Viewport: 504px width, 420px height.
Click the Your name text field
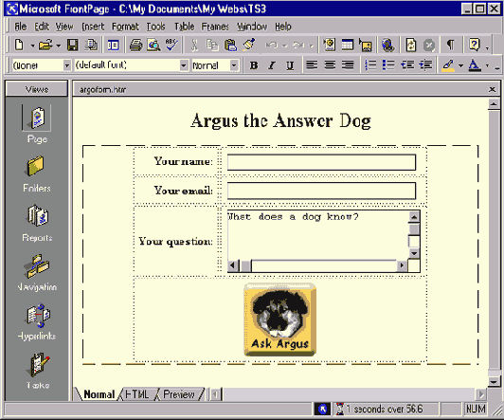[x=321, y=162]
